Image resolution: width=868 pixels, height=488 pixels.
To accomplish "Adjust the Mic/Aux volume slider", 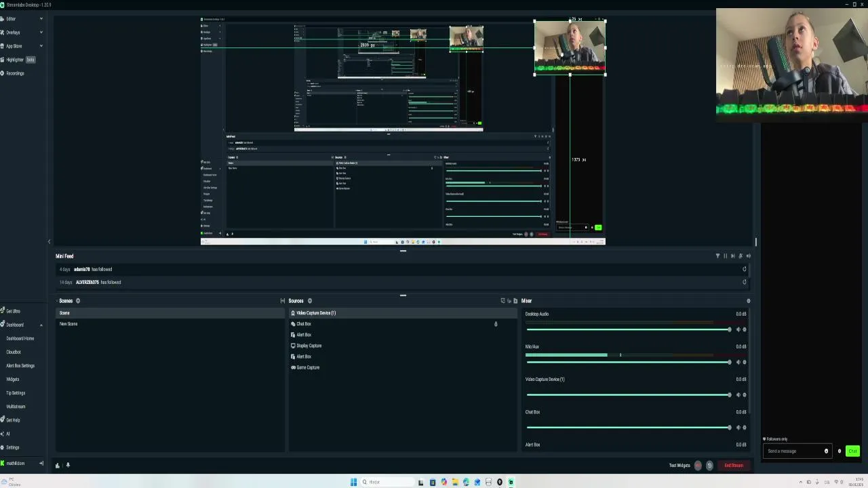I will pos(629,362).
